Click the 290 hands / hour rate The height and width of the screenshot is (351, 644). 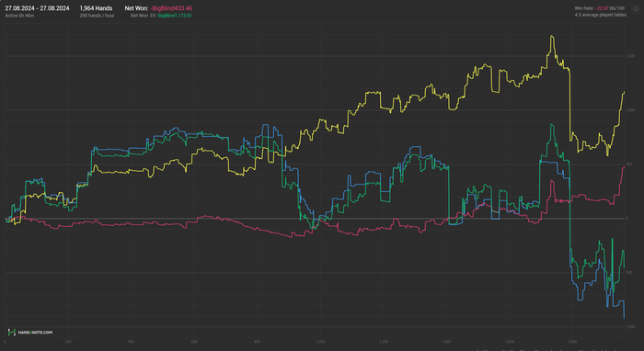97,16
